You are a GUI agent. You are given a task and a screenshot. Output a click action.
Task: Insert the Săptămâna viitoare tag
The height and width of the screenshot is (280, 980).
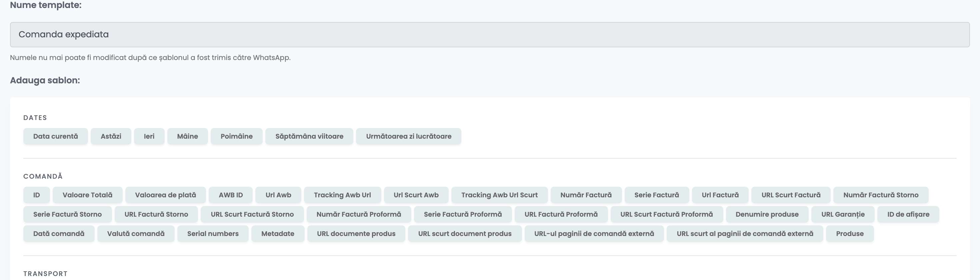coord(309,136)
